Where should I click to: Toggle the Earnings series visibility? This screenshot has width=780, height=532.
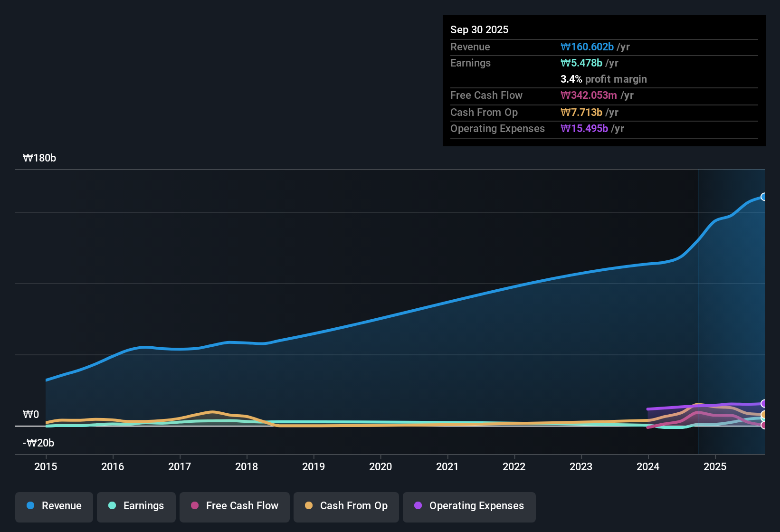point(136,507)
